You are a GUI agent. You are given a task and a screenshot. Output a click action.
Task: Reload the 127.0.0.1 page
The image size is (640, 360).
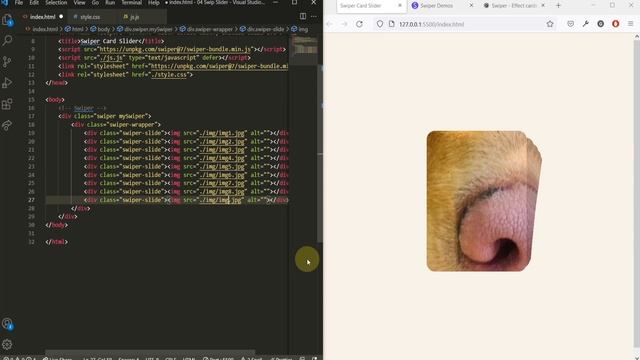tap(359, 24)
